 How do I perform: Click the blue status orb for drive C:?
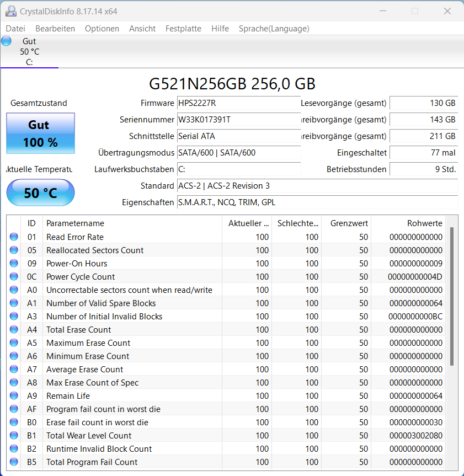pos(7,41)
